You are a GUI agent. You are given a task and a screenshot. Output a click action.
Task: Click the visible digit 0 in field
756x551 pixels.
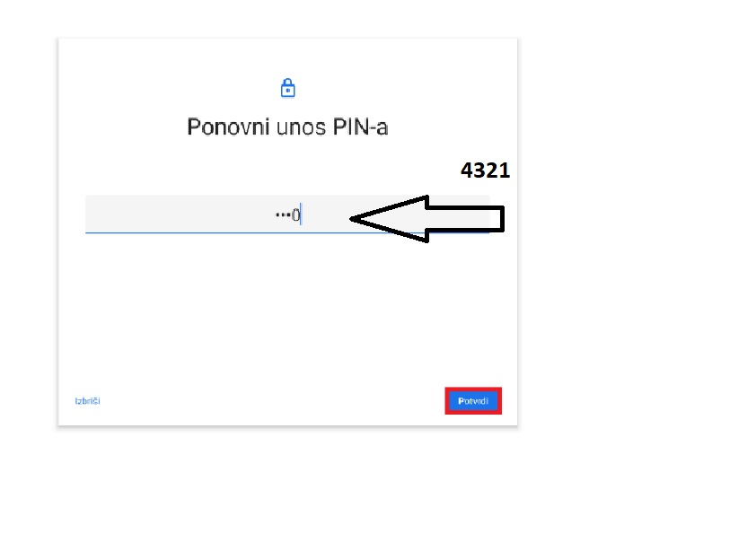(295, 214)
